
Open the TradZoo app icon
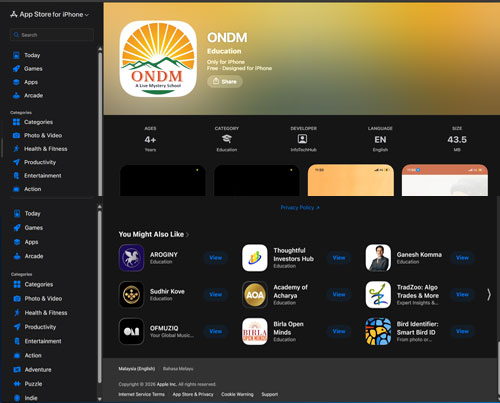coord(378,295)
